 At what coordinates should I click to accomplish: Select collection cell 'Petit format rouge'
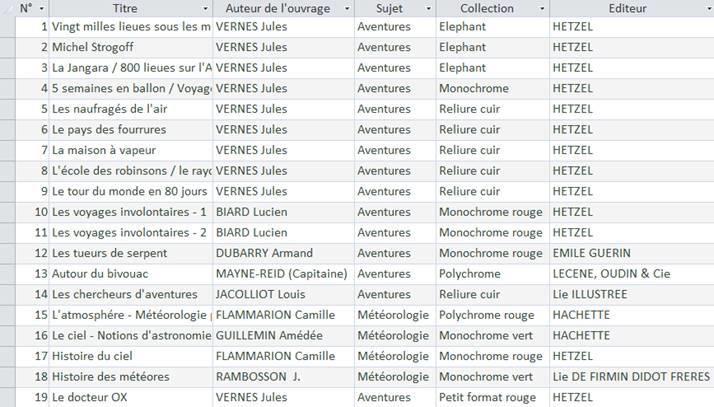point(493,397)
